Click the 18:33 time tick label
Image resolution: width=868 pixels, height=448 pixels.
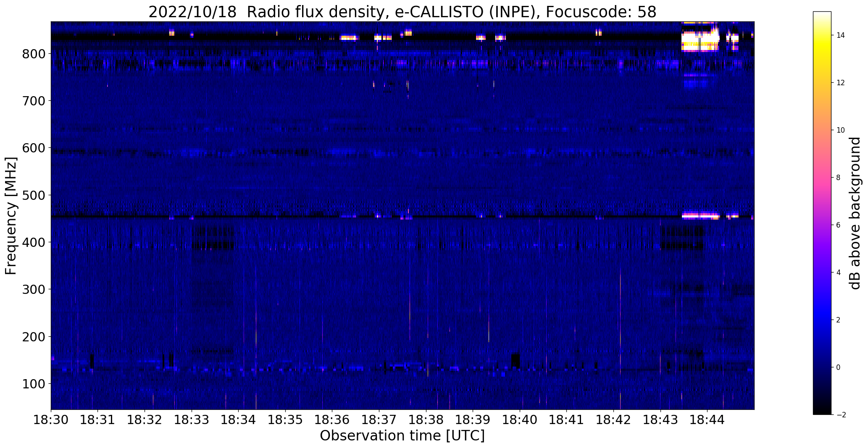(x=192, y=419)
